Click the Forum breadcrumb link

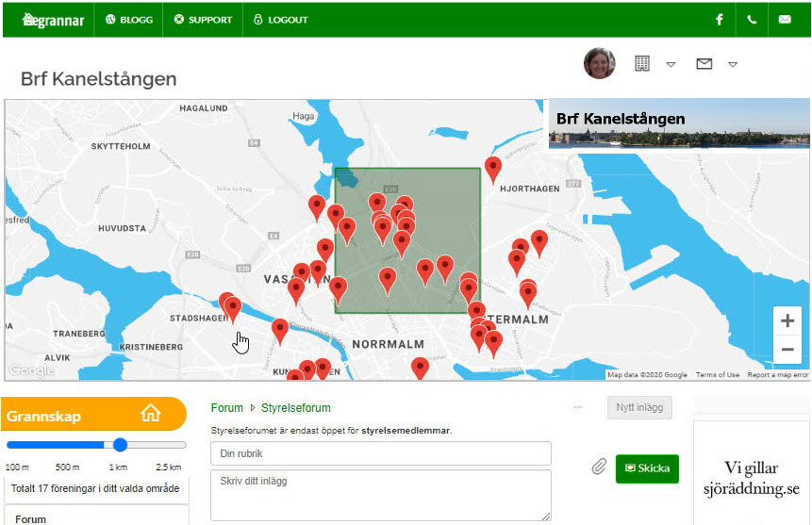click(227, 408)
